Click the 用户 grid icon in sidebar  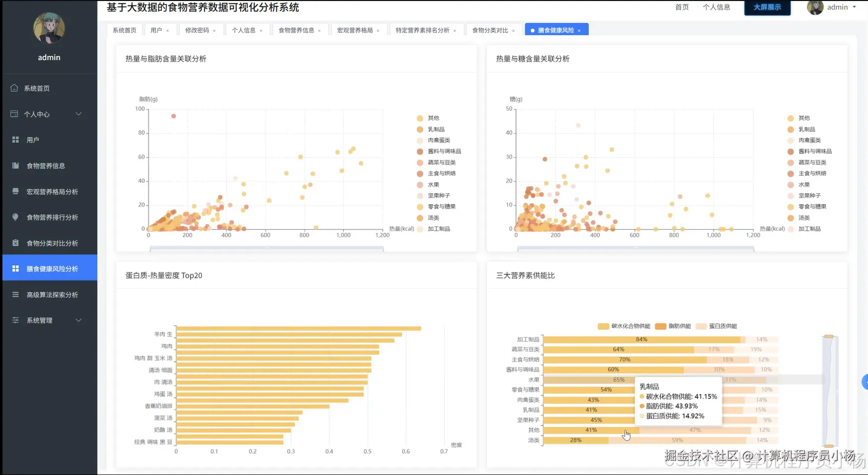click(15, 140)
